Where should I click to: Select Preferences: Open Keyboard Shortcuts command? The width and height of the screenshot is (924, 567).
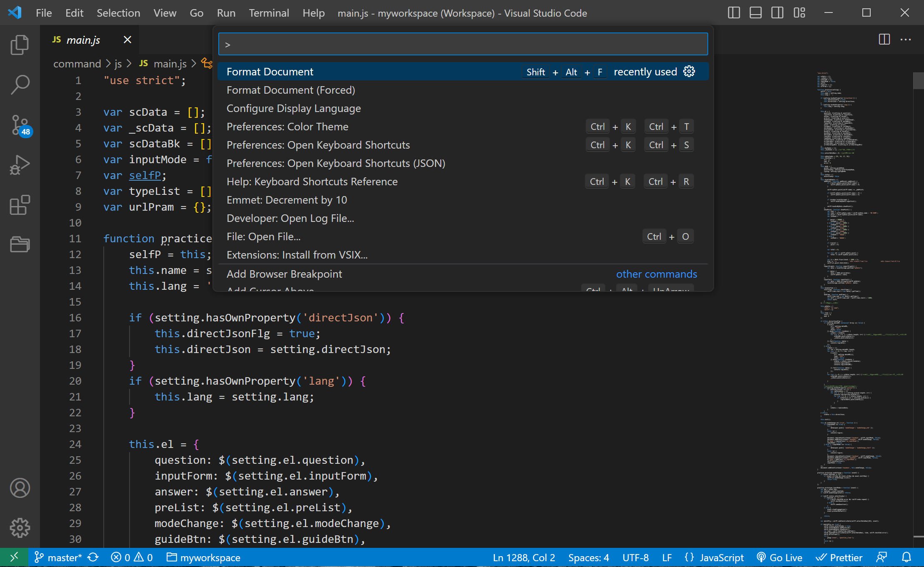[x=463, y=145]
